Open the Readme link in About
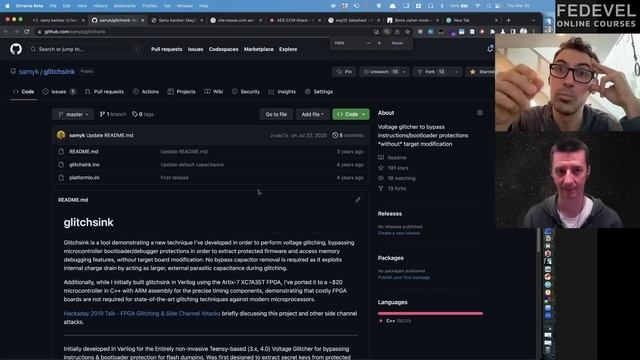Screen dimensions: 640x360 pyautogui.click(x=393, y=158)
